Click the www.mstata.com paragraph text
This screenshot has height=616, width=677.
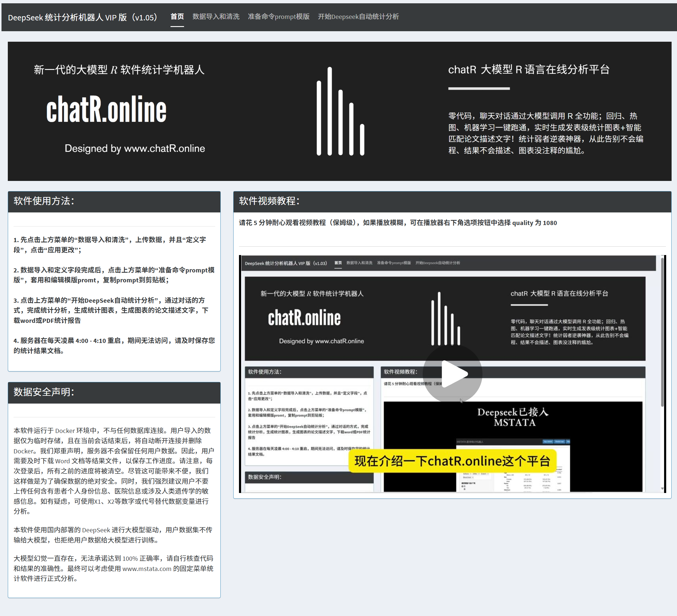pos(113,568)
